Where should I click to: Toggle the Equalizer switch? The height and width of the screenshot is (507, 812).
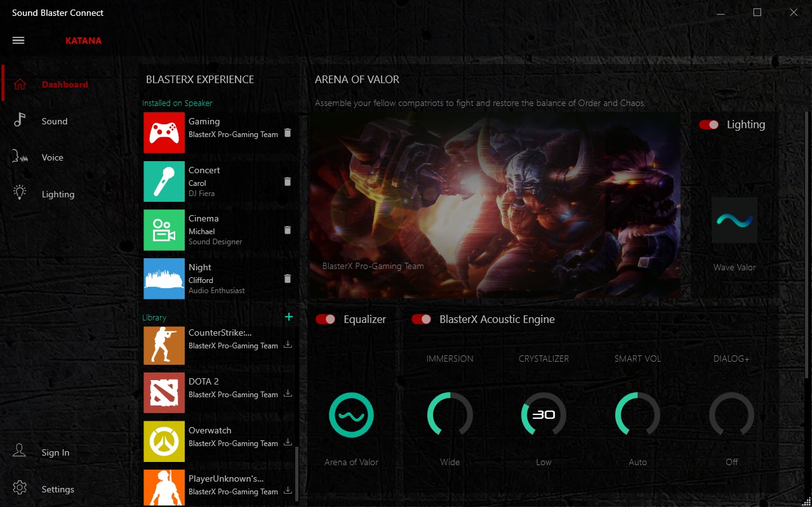coord(326,319)
